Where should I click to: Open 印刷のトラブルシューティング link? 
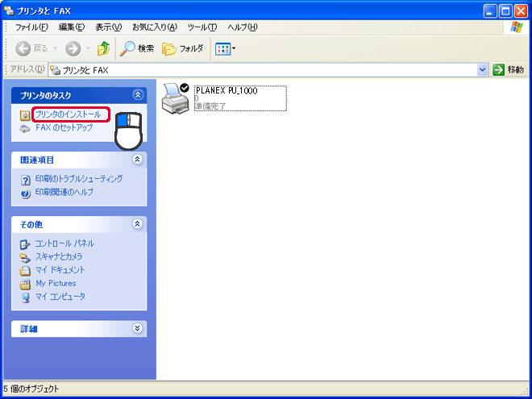point(79,179)
